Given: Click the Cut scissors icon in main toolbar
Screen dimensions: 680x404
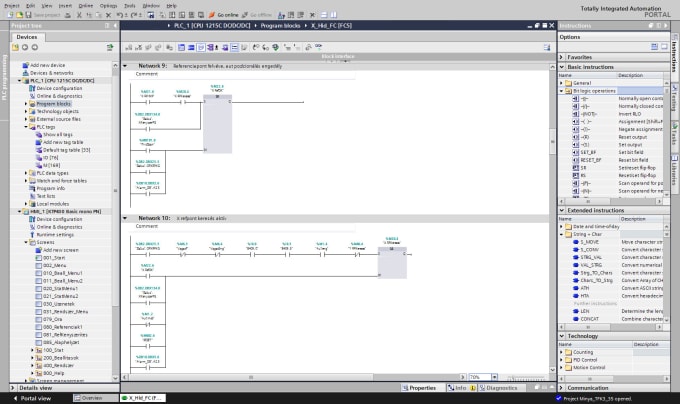Looking at the screenshot, I should pyautogui.click(x=79, y=15).
